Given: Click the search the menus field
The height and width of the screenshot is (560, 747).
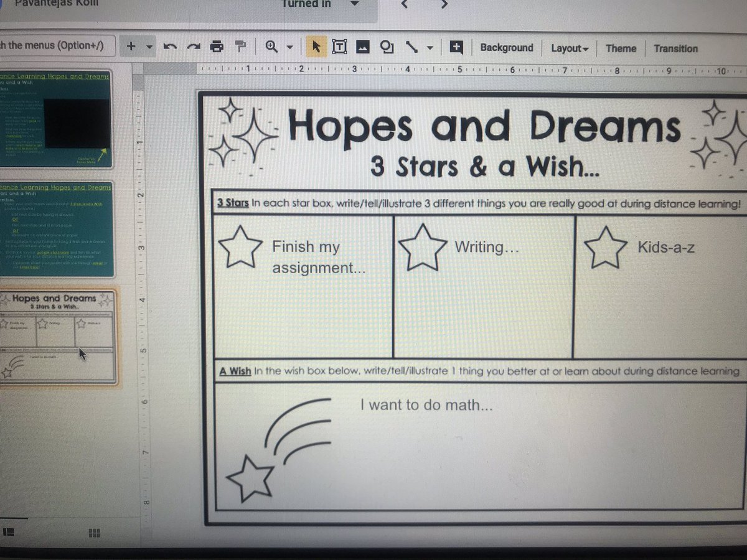Looking at the screenshot, I should pyautogui.click(x=58, y=45).
